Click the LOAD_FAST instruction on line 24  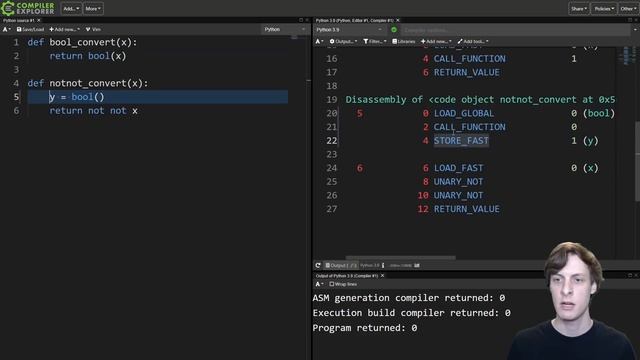point(458,168)
